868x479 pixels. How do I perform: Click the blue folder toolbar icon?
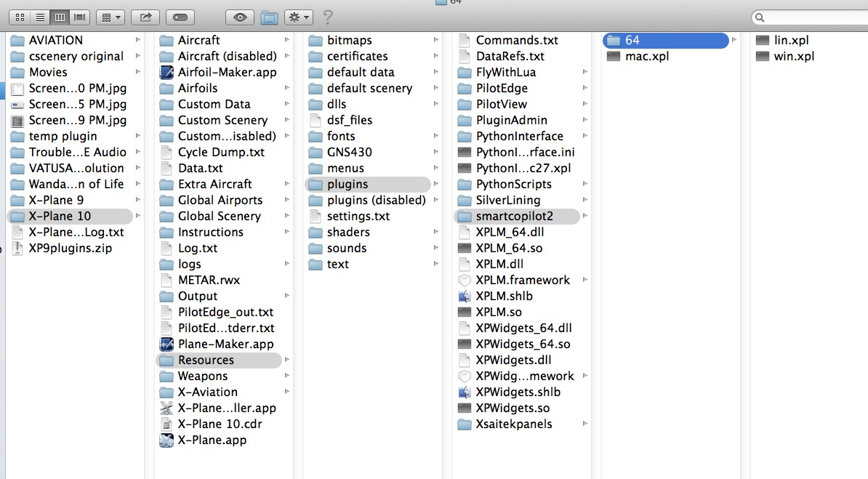(x=269, y=16)
